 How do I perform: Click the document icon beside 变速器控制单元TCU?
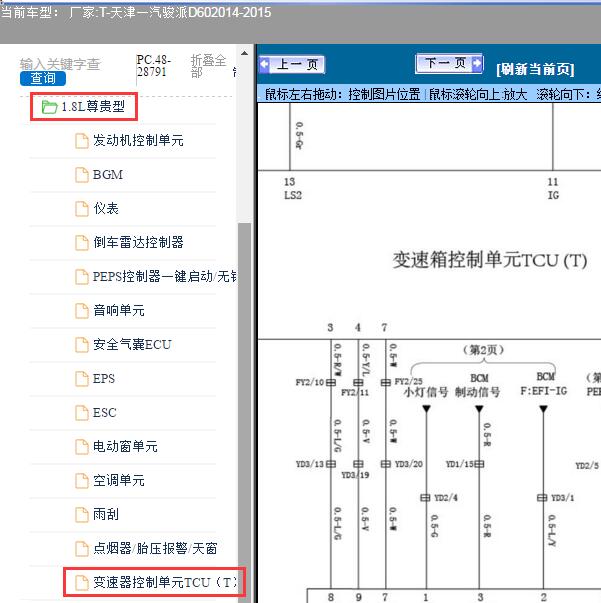82,583
